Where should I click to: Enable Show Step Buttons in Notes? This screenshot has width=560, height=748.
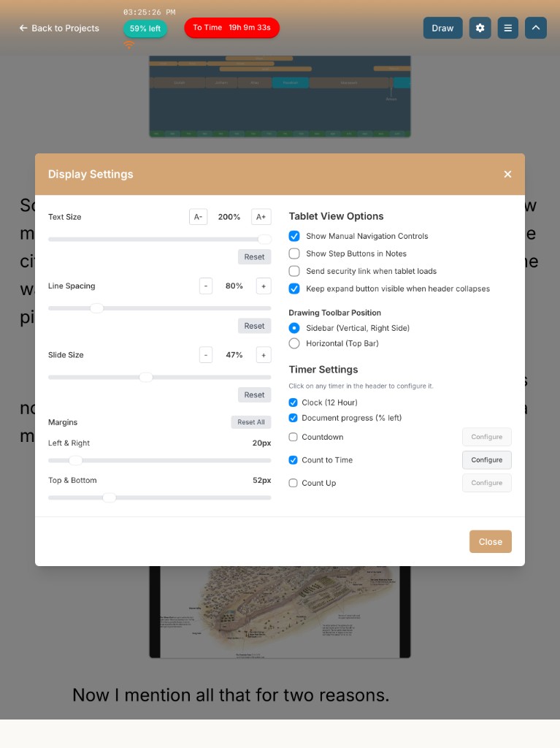tap(294, 253)
